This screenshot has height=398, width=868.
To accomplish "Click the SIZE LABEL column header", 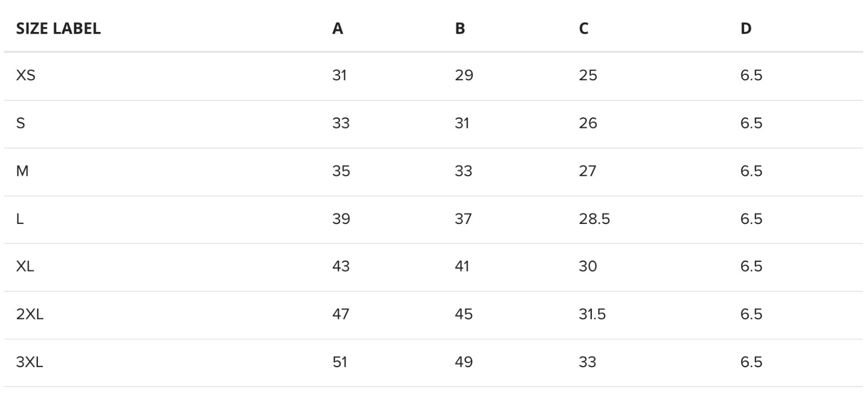I will [x=58, y=28].
